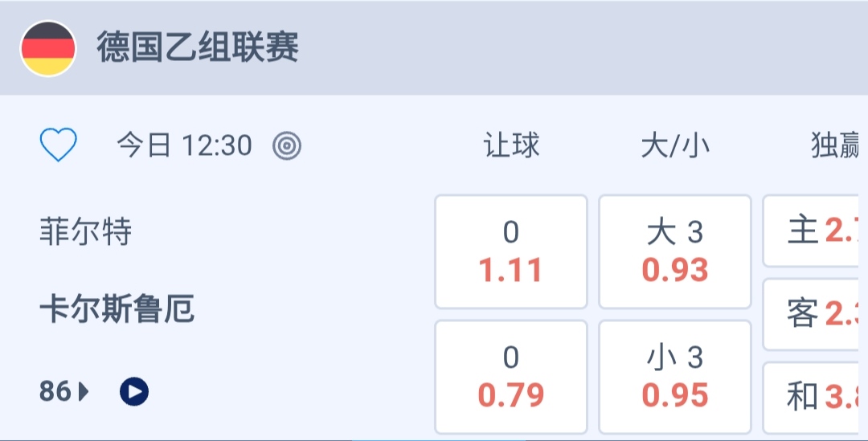This screenshot has width=868, height=441.
Task: Collapse the 德国乙组联赛 league section
Action: (198, 48)
